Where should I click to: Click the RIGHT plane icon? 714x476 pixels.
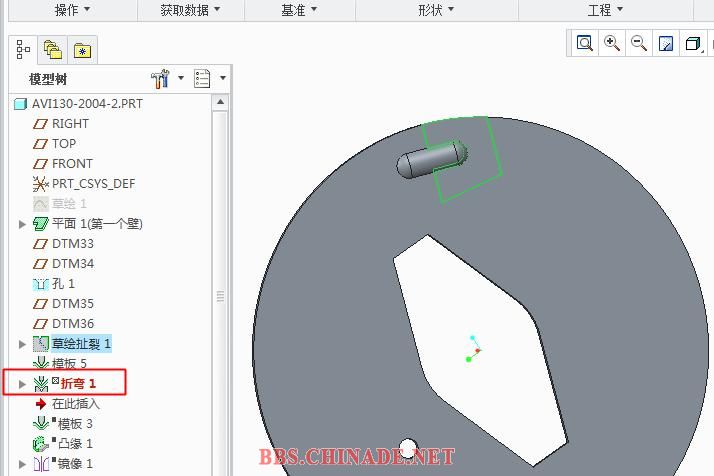pos(41,124)
